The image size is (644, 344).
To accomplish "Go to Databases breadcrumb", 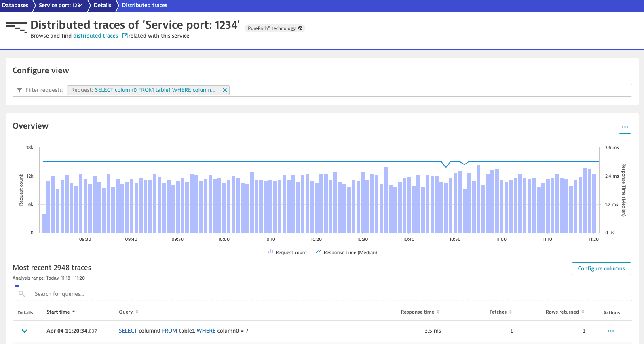I will tap(15, 5).
